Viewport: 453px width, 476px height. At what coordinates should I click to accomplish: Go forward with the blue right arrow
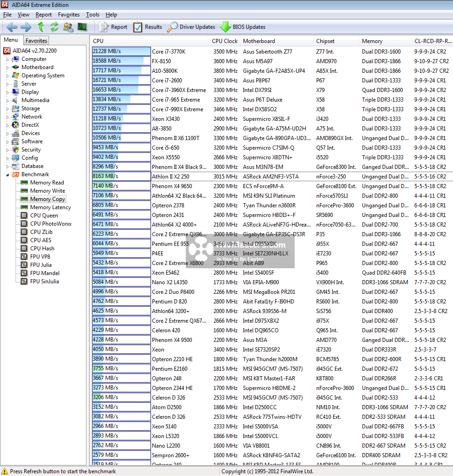(x=26, y=27)
